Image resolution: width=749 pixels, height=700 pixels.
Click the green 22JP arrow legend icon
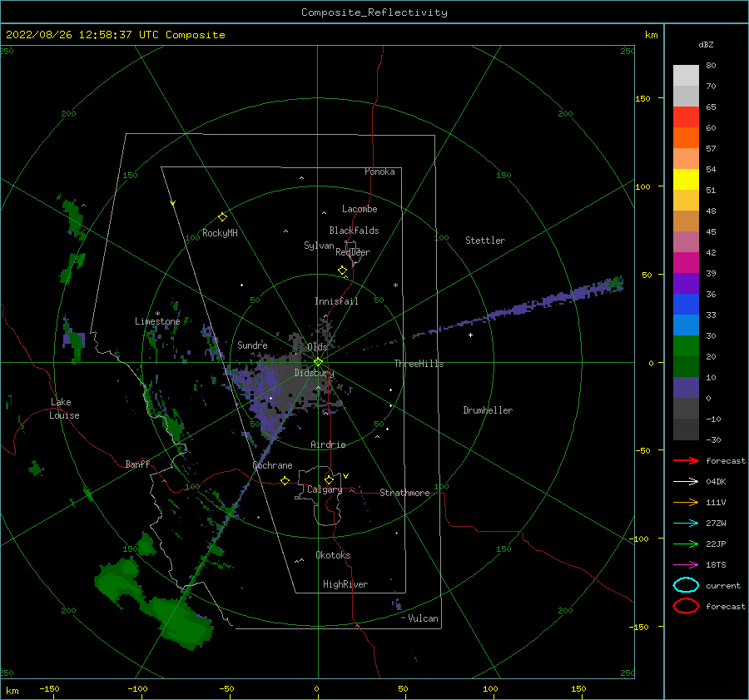pyautogui.click(x=686, y=544)
